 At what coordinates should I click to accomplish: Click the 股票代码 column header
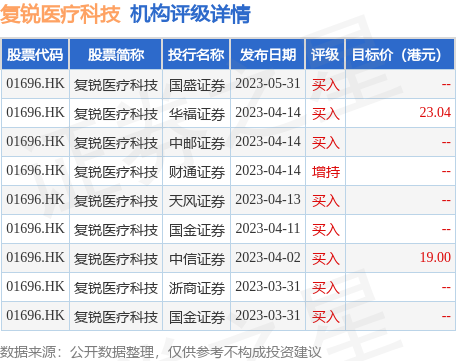[x=35, y=54]
